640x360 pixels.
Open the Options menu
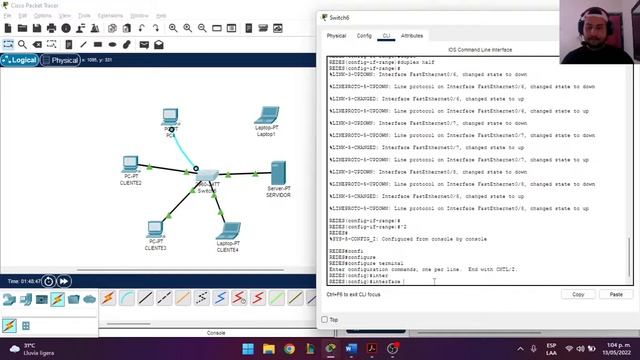pyautogui.click(x=42, y=16)
